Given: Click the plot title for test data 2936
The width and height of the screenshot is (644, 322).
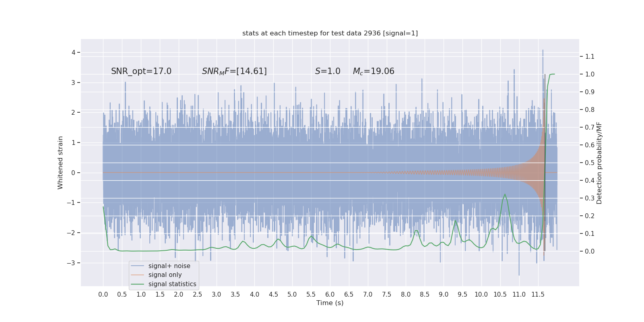Looking at the screenshot, I should coord(330,33).
